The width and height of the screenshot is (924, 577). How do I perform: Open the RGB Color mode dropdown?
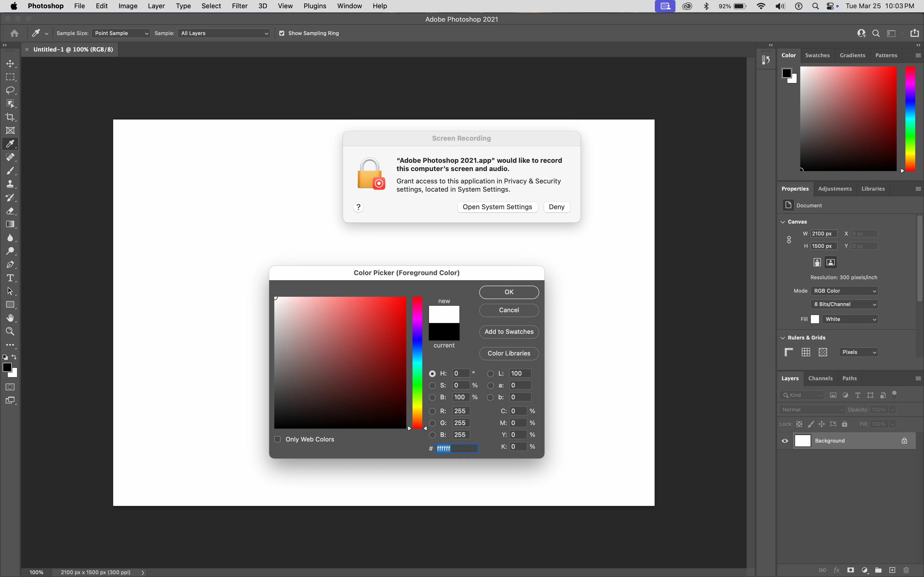844,291
